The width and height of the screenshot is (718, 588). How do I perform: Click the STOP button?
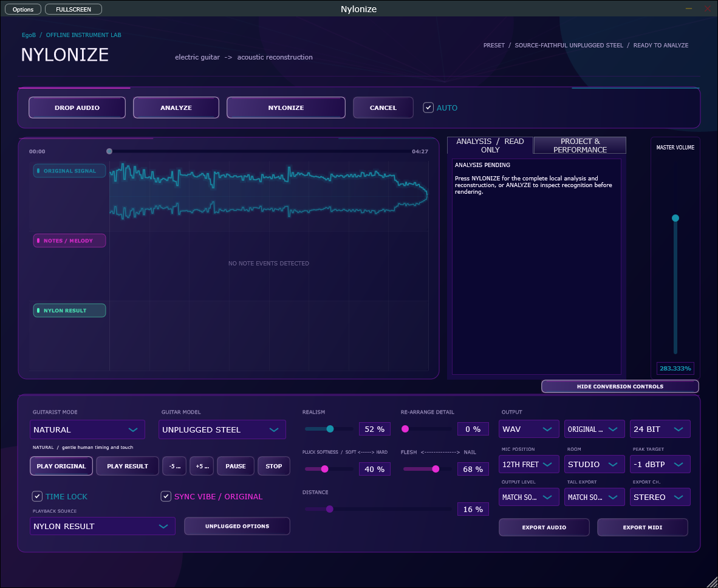pyautogui.click(x=274, y=466)
